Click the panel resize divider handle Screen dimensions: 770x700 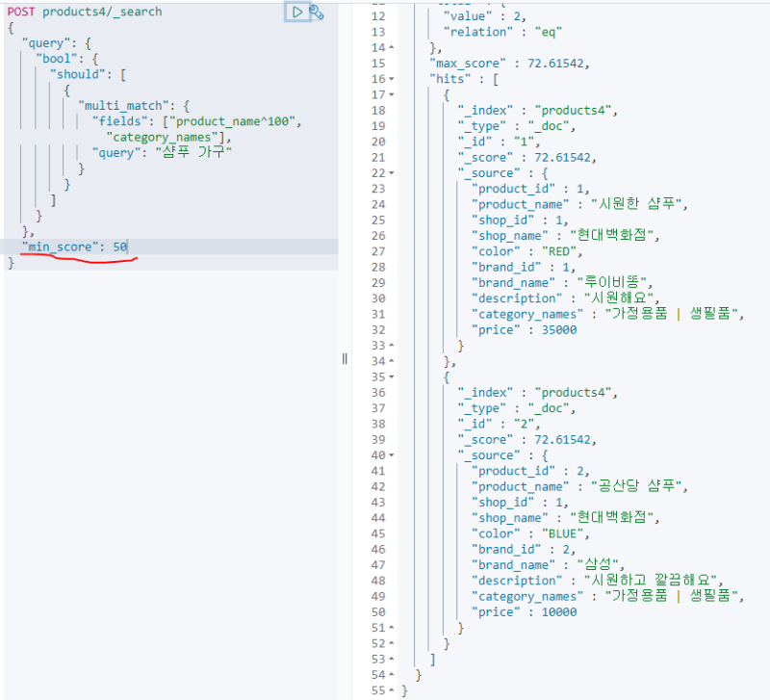[x=345, y=359]
